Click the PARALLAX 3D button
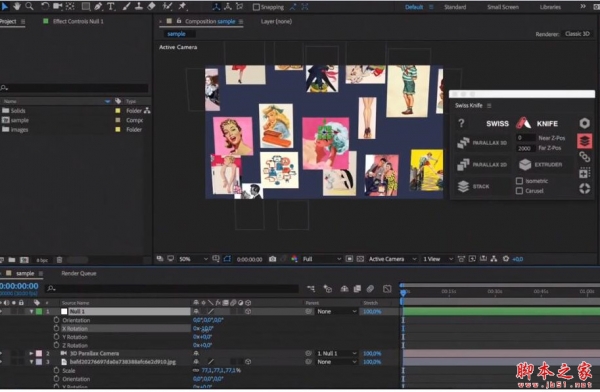Screen dimensions: 600x392 point(483,143)
